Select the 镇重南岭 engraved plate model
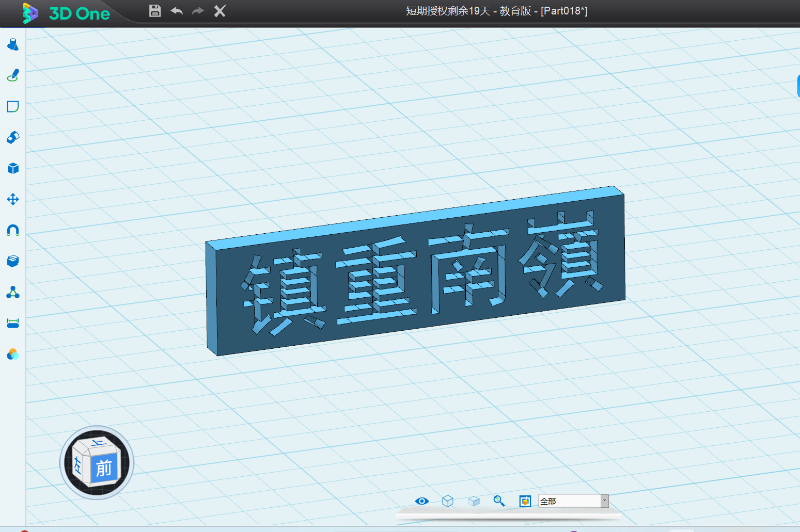Image resolution: width=800 pixels, height=532 pixels. (x=416, y=271)
